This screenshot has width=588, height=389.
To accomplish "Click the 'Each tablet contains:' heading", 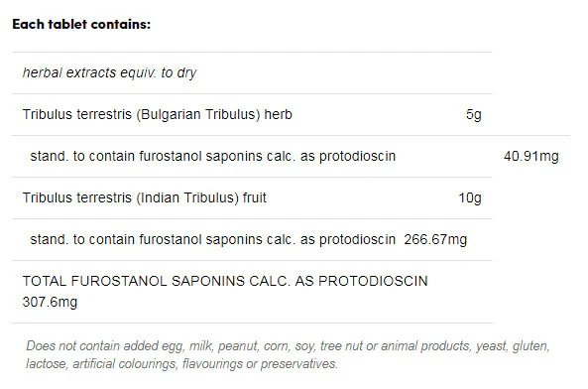I will pos(81,24).
